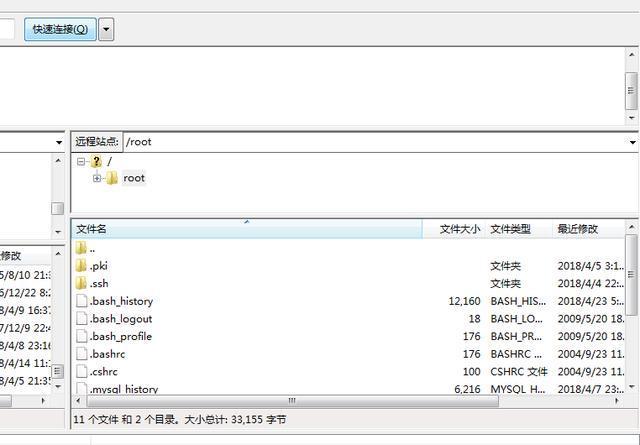
Task: Click the .bashrc file name
Action: [x=107, y=354]
